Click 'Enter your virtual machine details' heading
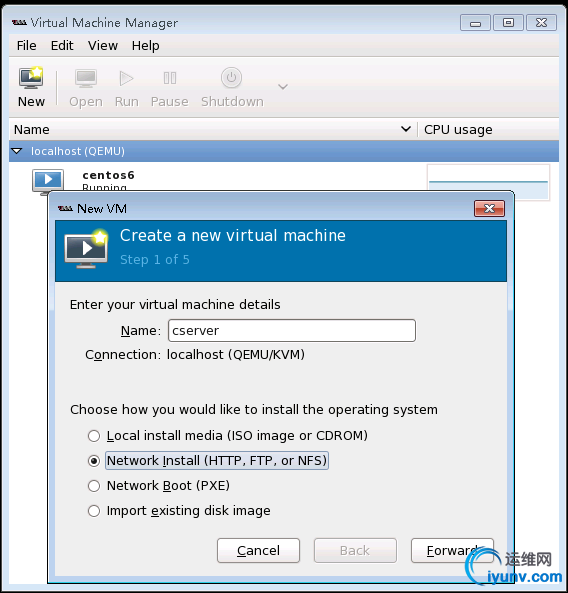 tap(175, 305)
